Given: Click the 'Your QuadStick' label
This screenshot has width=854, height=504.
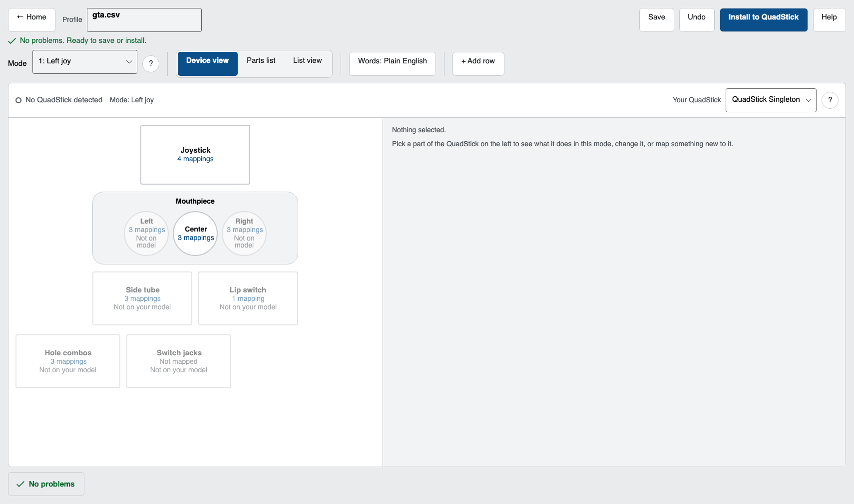Looking at the screenshot, I should (697, 100).
